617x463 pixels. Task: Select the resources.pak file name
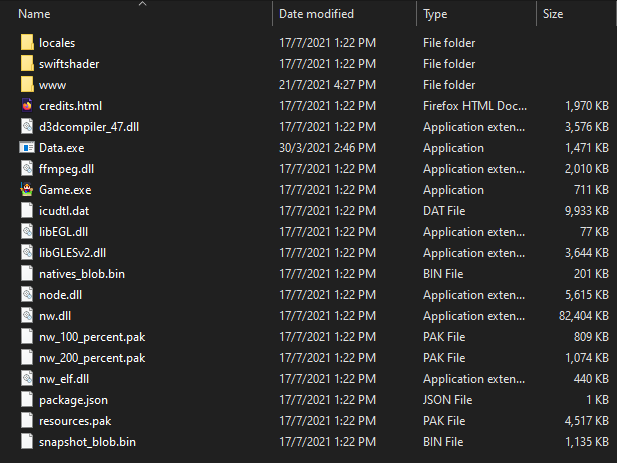(77, 421)
